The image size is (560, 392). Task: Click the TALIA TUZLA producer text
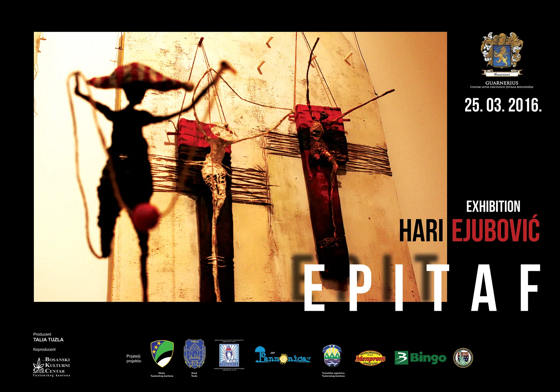(48, 340)
